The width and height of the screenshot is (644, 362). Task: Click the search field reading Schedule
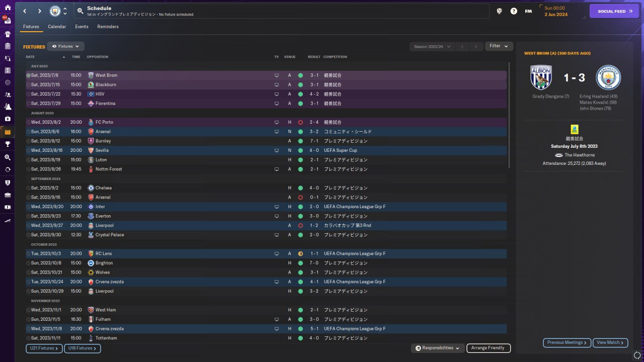click(x=282, y=11)
